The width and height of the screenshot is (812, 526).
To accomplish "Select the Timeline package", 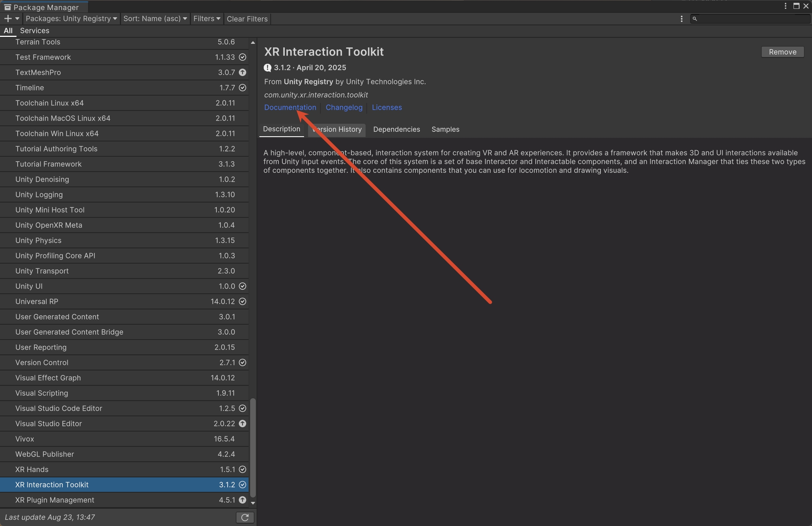I will pyautogui.click(x=124, y=88).
